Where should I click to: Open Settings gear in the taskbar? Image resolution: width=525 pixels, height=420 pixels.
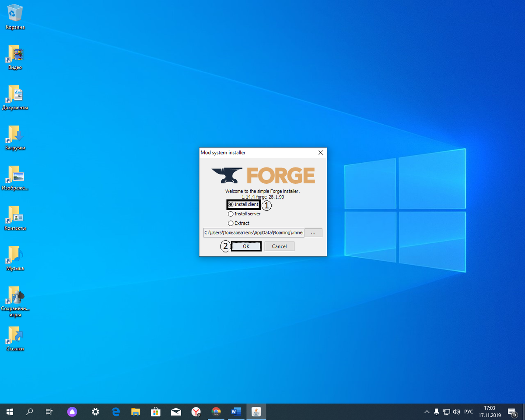pyautogui.click(x=95, y=412)
